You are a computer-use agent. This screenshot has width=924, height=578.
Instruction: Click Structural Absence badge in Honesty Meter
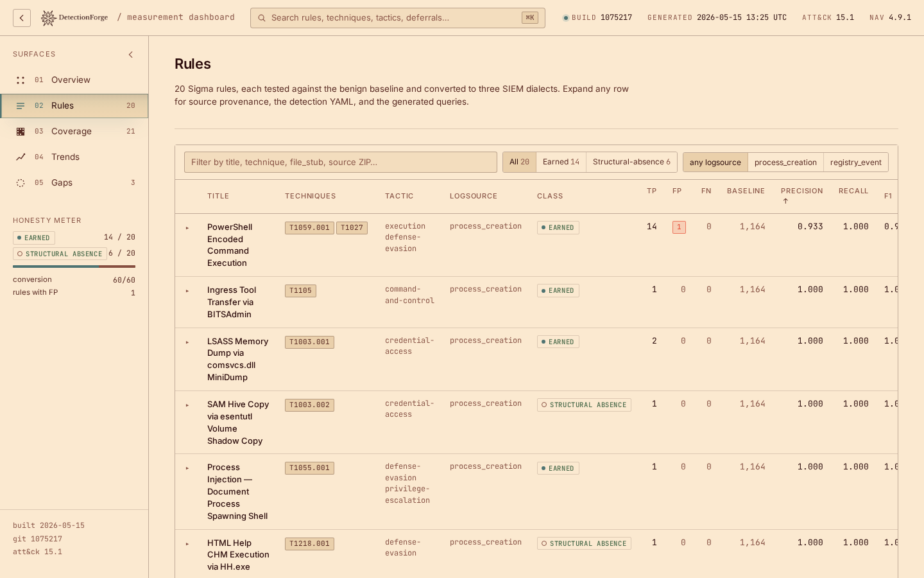pos(60,254)
